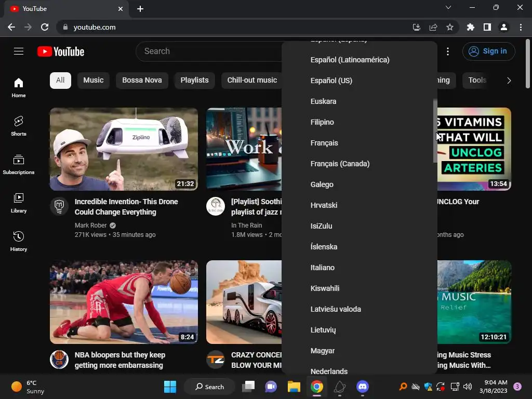Open the Chrome profile icon
Screen dimensions: 532x399
click(504, 27)
